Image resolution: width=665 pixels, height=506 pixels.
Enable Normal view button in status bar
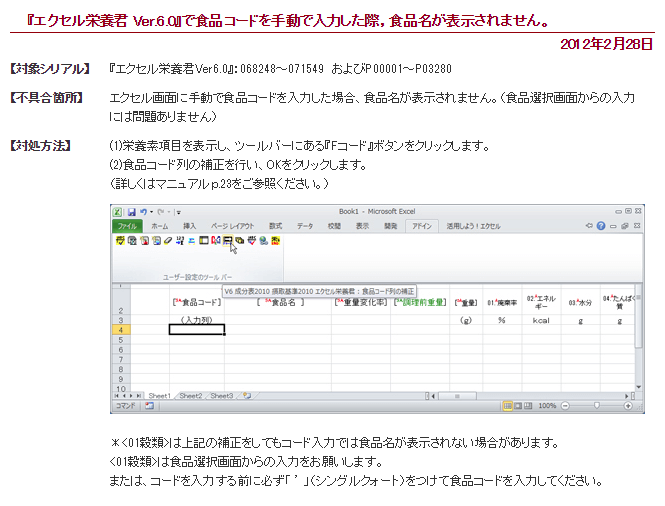coord(508,406)
